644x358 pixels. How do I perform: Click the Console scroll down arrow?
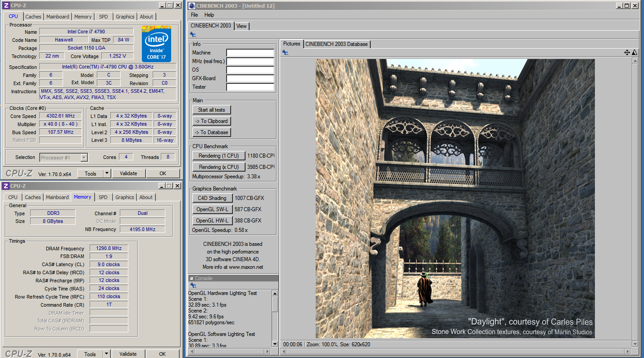[275, 344]
